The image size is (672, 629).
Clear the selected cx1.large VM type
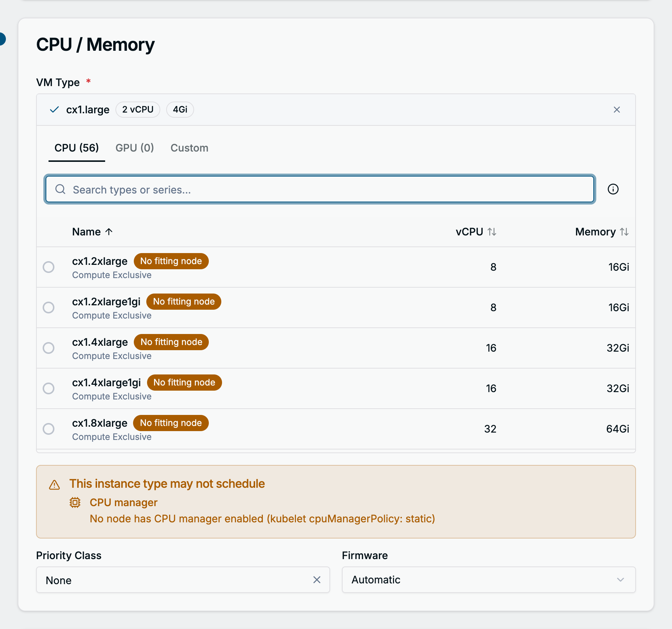tap(616, 110)
